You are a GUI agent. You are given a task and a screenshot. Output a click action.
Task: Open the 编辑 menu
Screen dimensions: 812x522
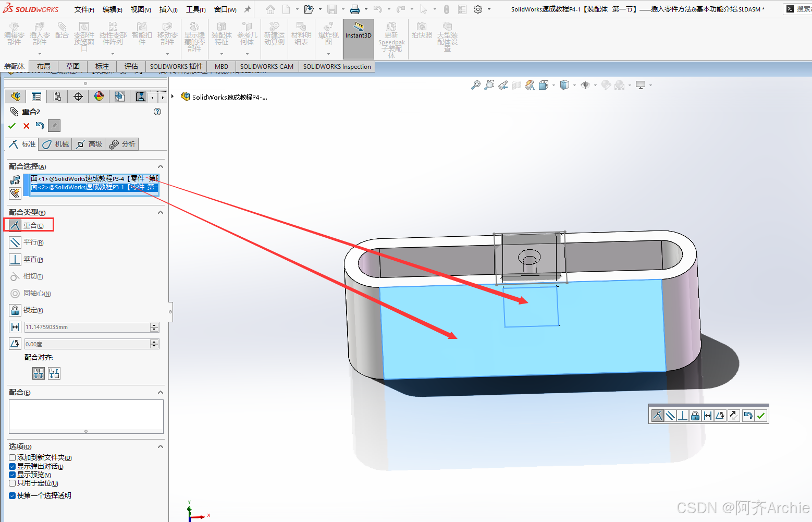pyautogui.click(x=112, y=9)
